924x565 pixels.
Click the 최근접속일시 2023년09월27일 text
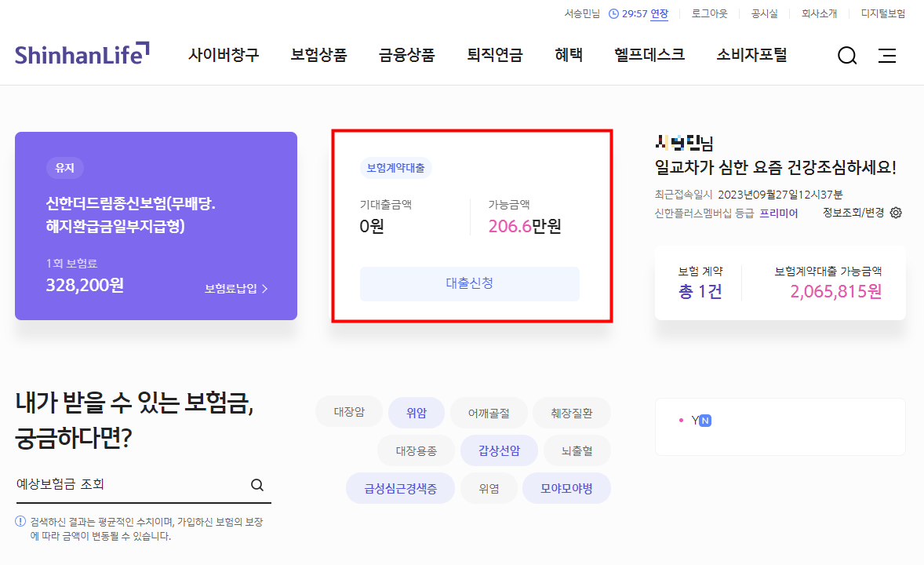(748, 194)
